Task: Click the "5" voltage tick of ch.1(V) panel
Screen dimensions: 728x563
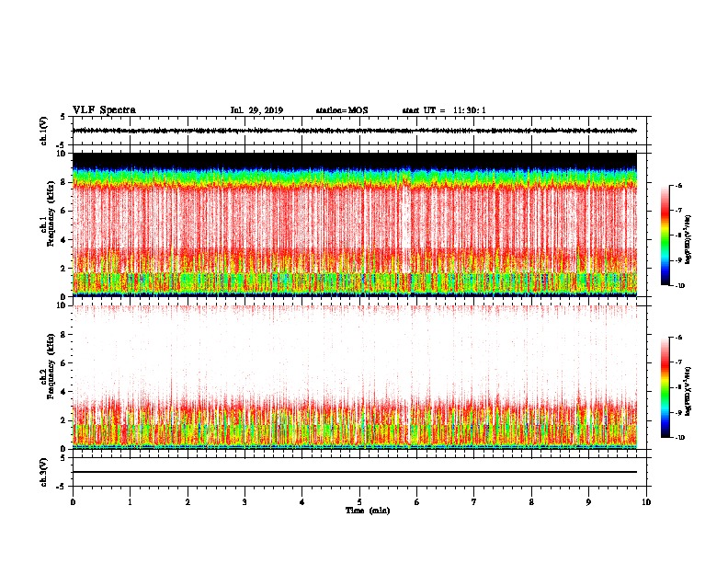Action: (x=63, y=117)
